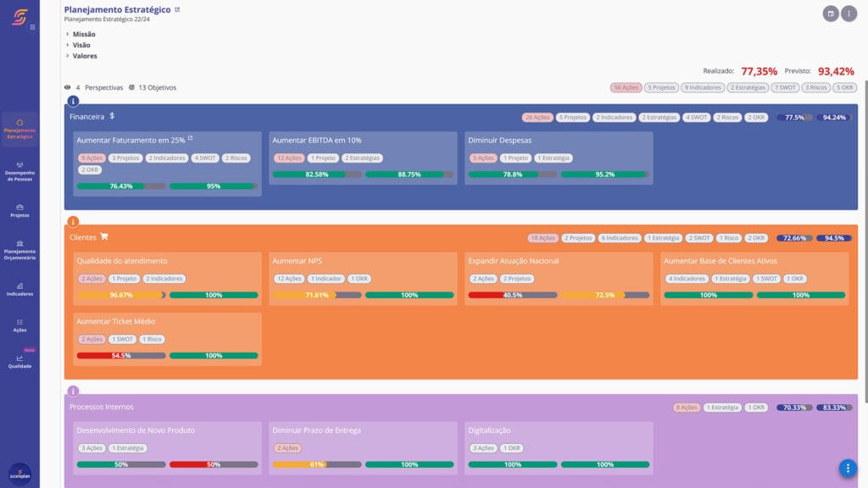Click 8 Ações tag in Processos Internos header
The height and width of the screenshot is (488, 868).
pos(686,408)
